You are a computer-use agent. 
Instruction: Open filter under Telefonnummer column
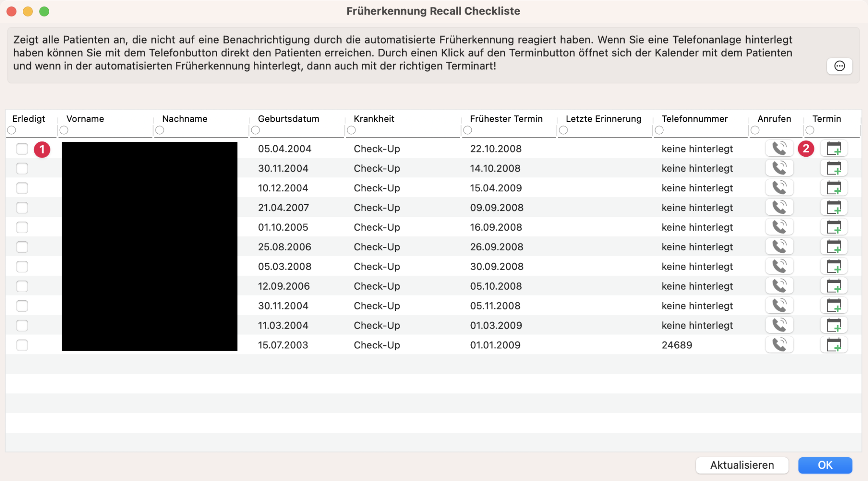[x=659, y=130]
